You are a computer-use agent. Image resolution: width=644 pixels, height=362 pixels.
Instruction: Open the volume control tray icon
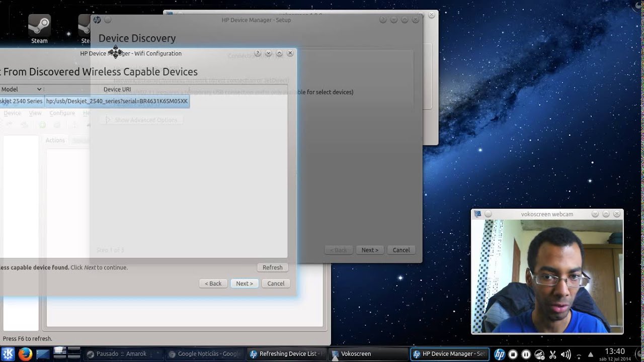(566, 354)
